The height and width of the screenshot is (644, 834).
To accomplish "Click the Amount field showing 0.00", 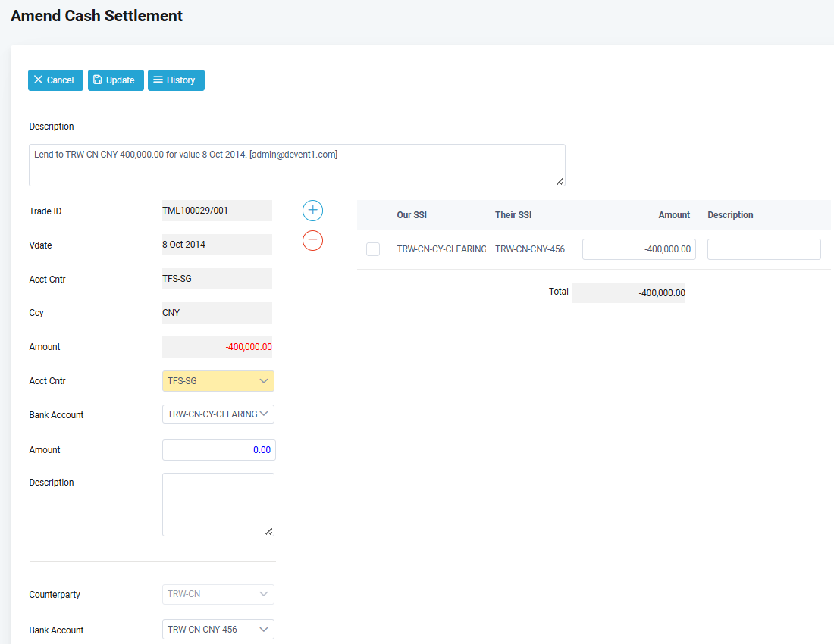I will [x=218, y=450].
